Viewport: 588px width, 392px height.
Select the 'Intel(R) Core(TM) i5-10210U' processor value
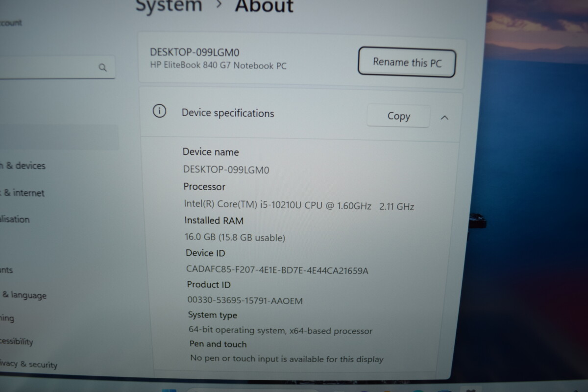299,205
